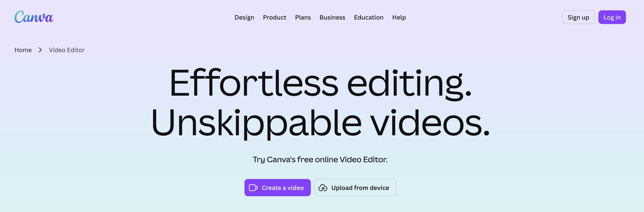Click the breadcrumb chevron arrow after Home
Screen dimensions: 644x212
click(x=40, y=50)
